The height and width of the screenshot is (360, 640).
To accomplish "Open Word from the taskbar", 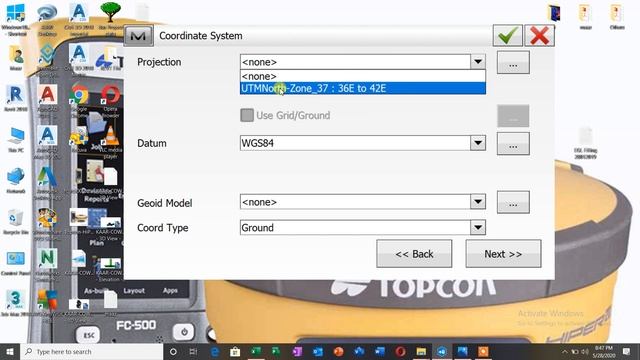I will click(x=380, y=351).
